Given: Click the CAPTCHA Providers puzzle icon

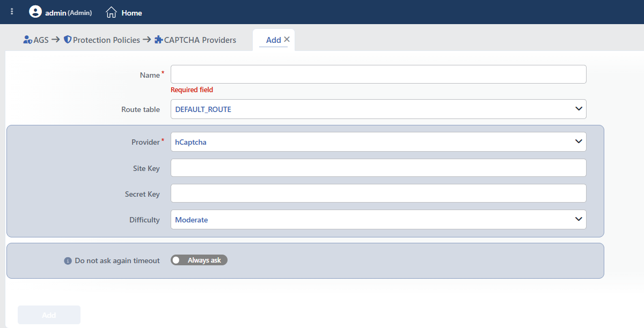Looking at the screenshot, I should coord(158,40).
